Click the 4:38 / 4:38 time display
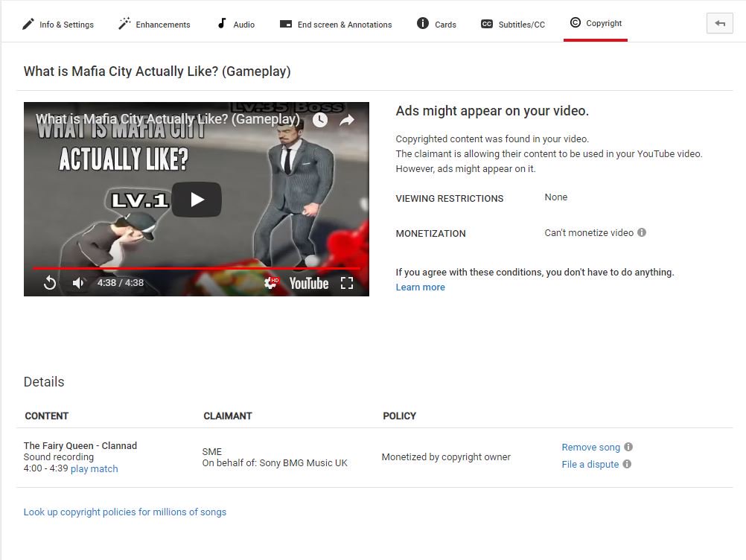The height and width of the screenshot is (560, 746). point(121,283)
